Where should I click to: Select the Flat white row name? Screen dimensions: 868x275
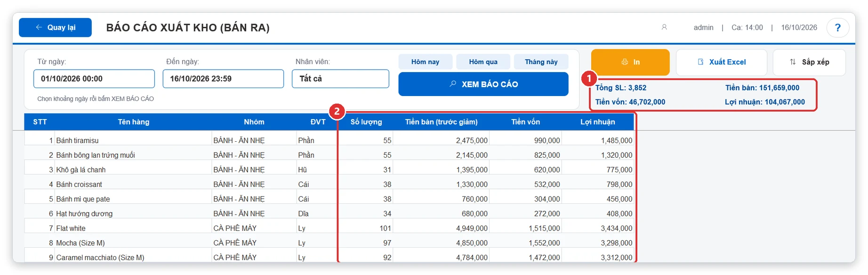coord(71,228)
